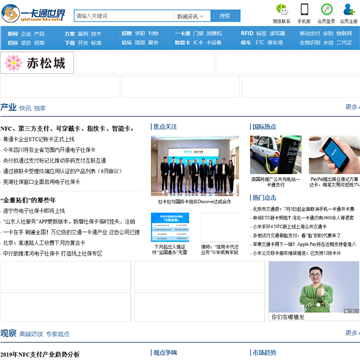The height and width of the screenshot is (360, 360).
Task: Open the green sweater man advertisement
Action: point(314,287)
